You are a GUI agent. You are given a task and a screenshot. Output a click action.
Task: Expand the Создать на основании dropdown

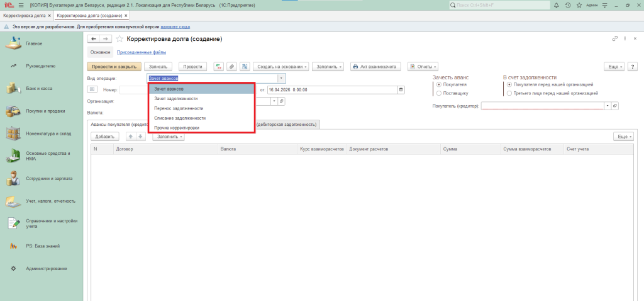281,66
